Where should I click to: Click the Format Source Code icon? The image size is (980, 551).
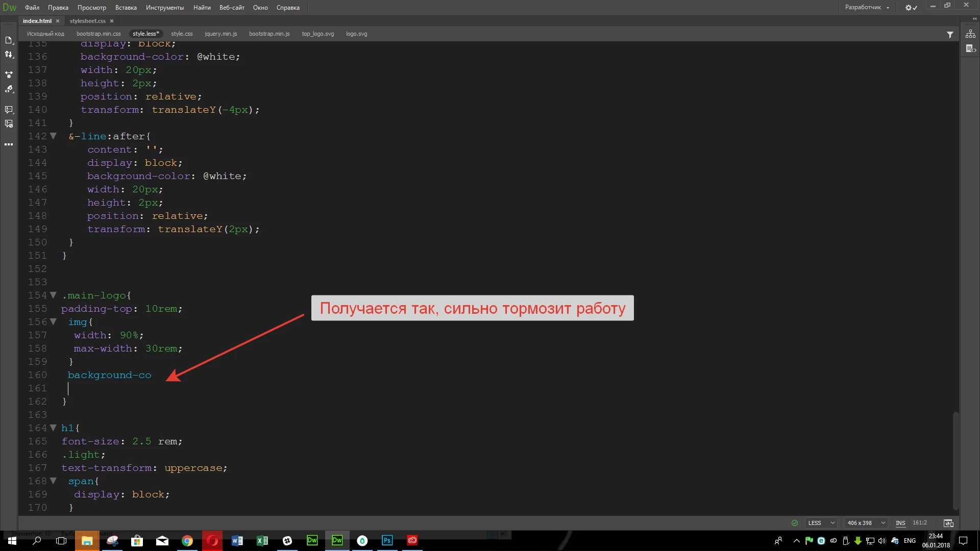[x=9, y=89]
